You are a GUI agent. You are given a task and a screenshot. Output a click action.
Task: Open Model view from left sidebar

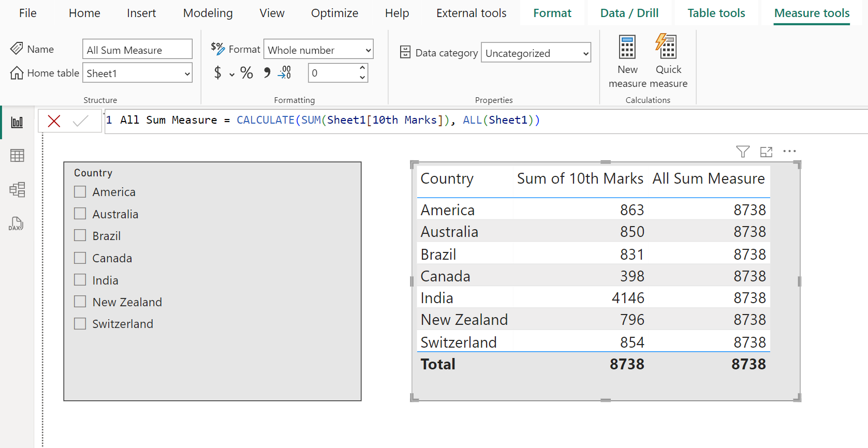point(17,190)
